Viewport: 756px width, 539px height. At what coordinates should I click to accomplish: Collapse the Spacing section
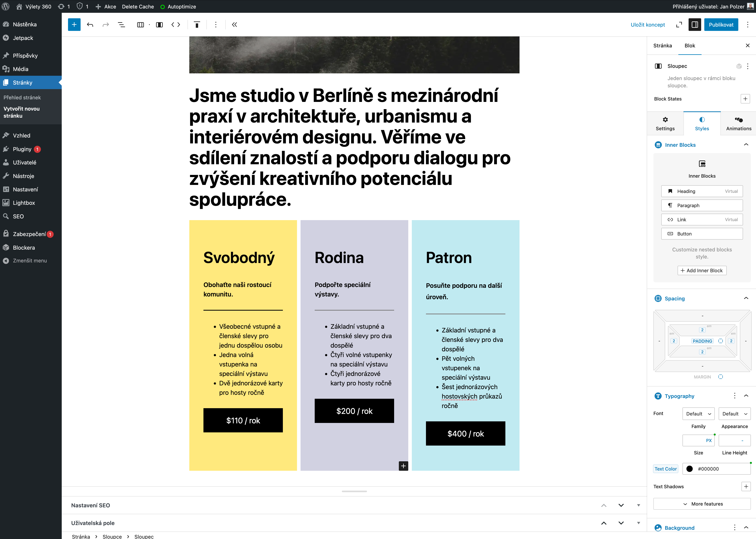point(746,298)
